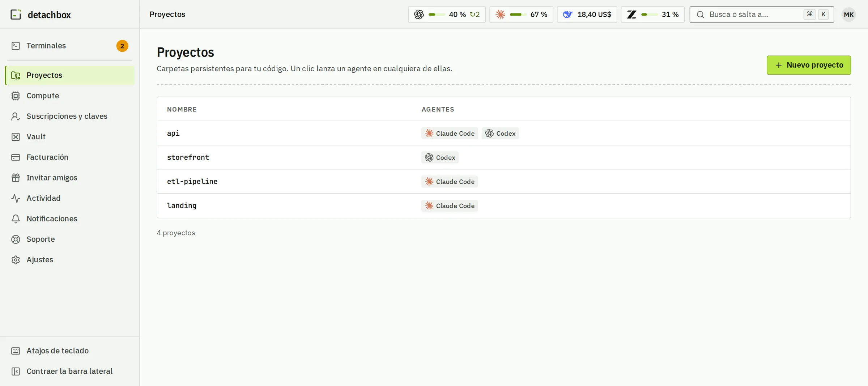Open the storefront project row
Screen dimensions: 868x386
[x=504, y=157]
